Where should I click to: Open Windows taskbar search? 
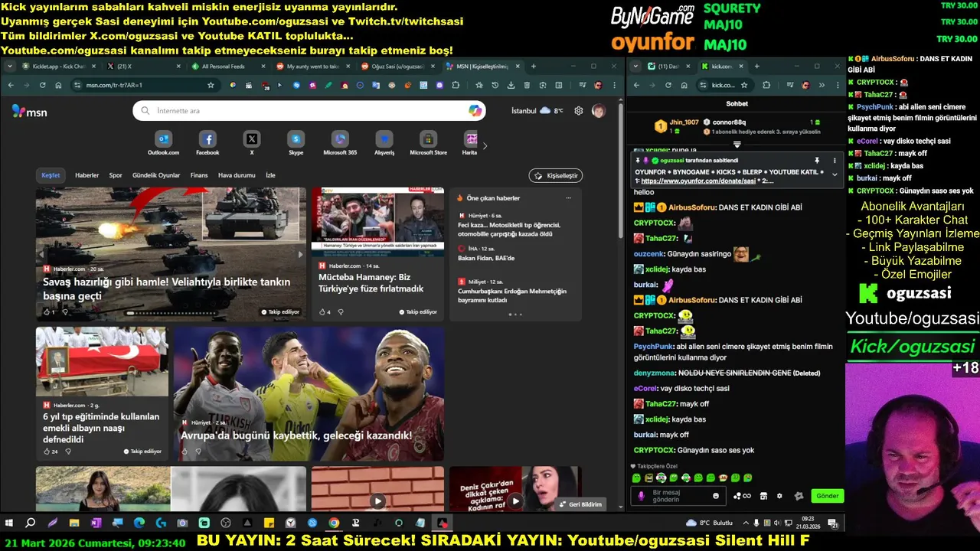(x=31, y=523)
